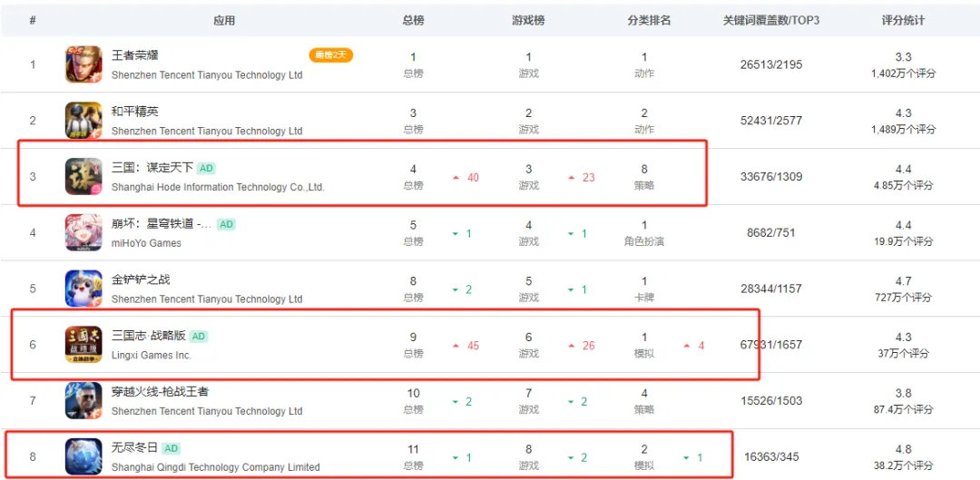
Task: Click the 游戏榜 column header
Action: pyautogui.click(x=528, y=21)
